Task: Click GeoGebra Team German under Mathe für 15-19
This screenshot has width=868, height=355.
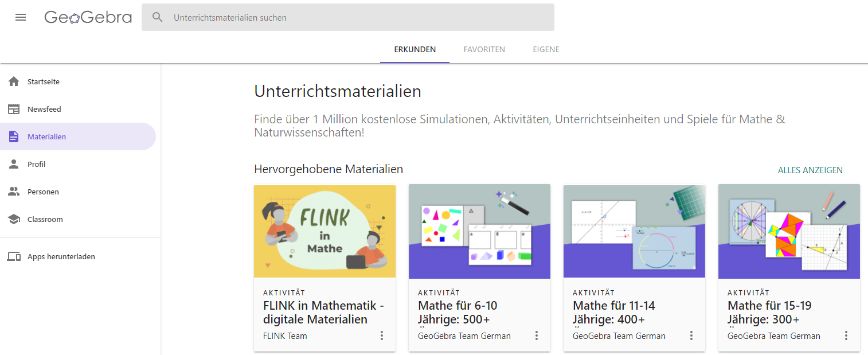Action: [x=774, y=336]
